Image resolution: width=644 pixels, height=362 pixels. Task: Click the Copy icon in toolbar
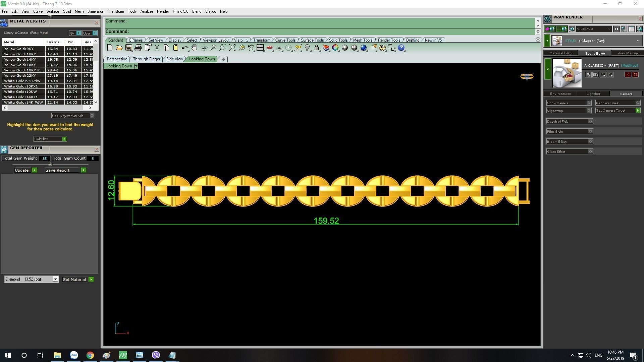166,48
